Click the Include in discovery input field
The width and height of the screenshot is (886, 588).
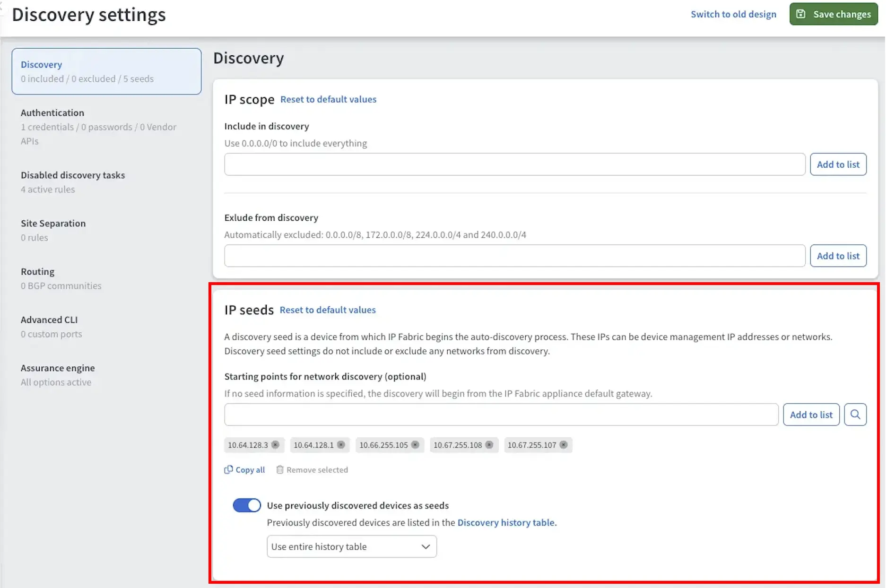pyautogui.click(x=514, y=164)
